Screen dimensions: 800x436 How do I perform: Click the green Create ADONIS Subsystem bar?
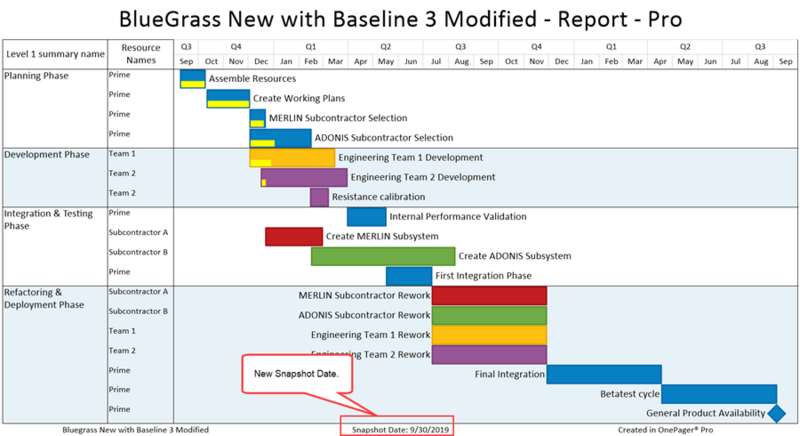coord(383,256)
